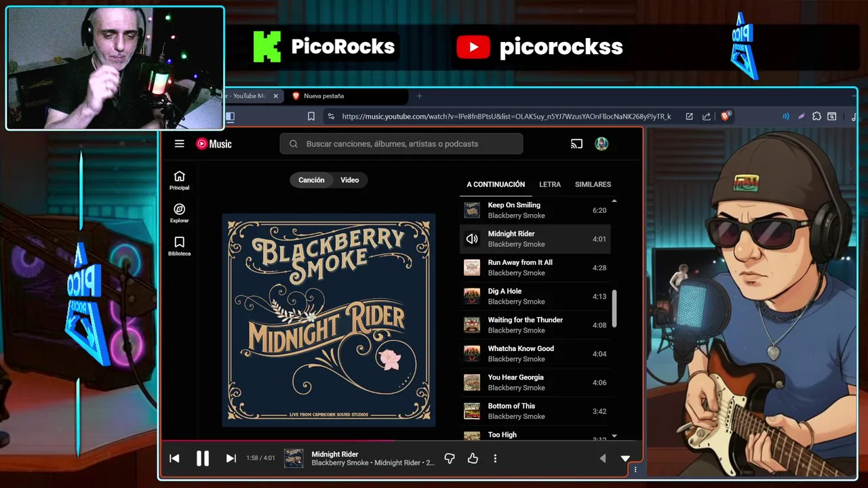This screenshot has height=488, width=868.
Task: Click the tab audio indicator icon in toolbar
Action: (x=786, y=117)
